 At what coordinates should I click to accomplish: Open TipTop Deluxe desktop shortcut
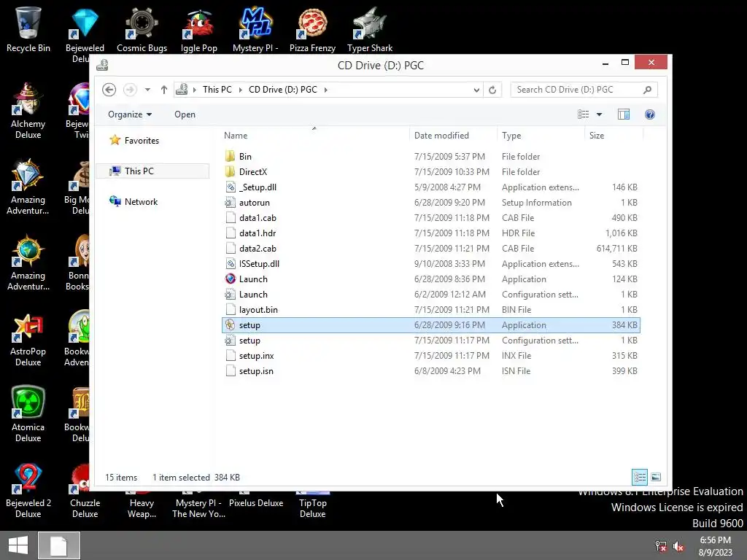312,506
